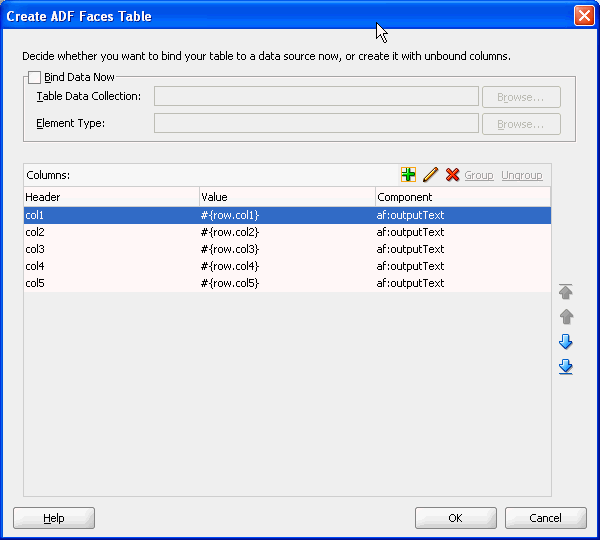Enable the Bind Data Now checkbox

pos(34,77)
